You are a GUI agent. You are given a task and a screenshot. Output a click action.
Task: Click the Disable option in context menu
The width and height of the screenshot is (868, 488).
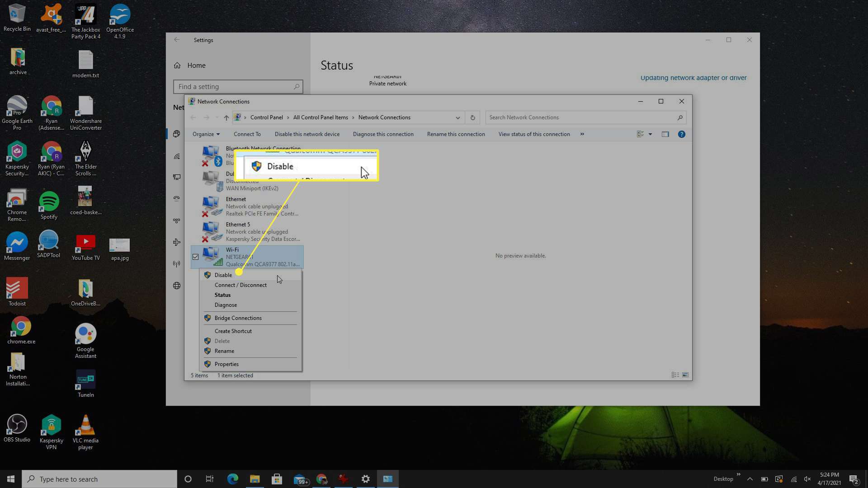click(x=223, y=275)
